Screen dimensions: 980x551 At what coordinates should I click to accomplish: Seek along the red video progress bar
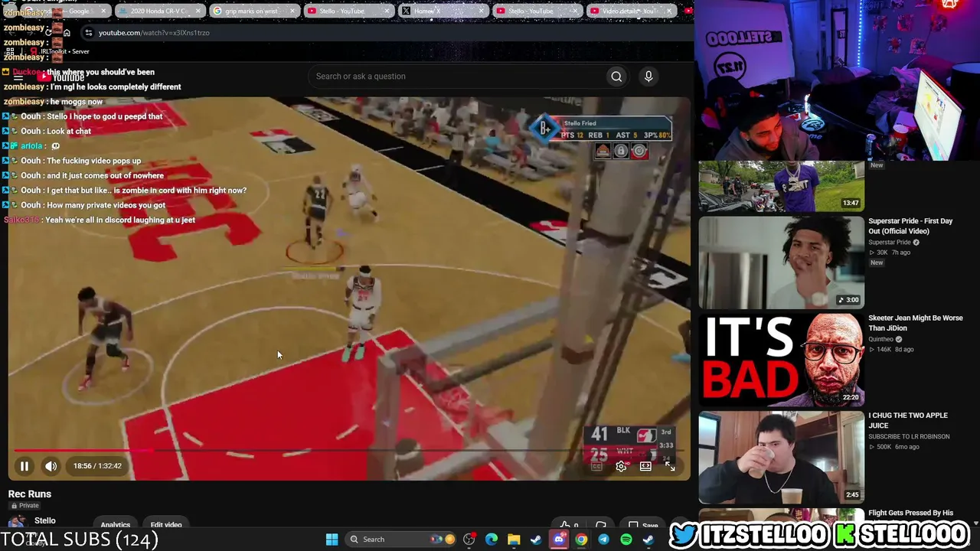[348, 450]
